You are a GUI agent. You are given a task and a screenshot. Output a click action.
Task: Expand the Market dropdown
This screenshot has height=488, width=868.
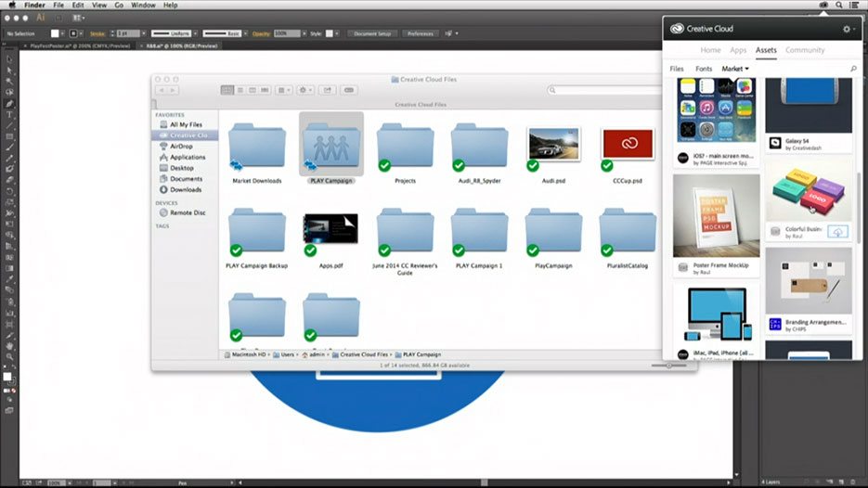point(735,69)
